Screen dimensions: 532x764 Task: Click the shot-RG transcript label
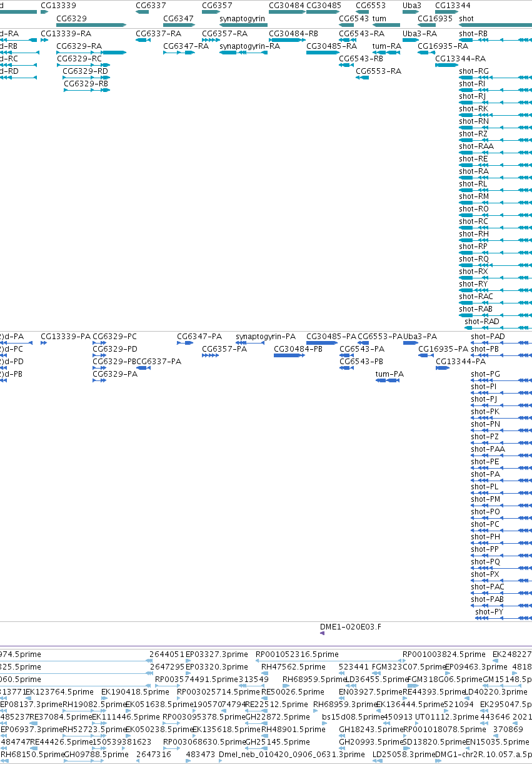pyautogui.click(x=474, y=71)
